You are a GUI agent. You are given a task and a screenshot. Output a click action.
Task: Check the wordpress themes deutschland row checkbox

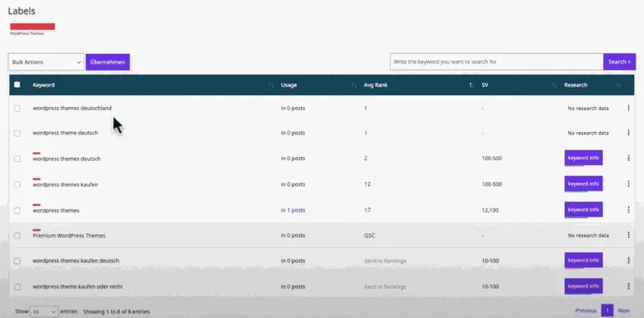pos(17,109)
